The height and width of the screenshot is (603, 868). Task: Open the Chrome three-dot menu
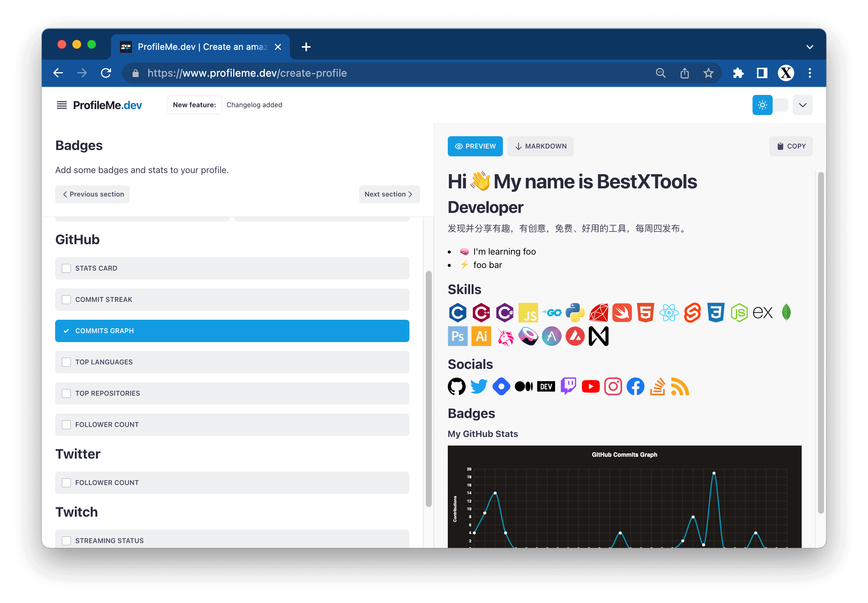pyautogui.click(x=810, y=73)
